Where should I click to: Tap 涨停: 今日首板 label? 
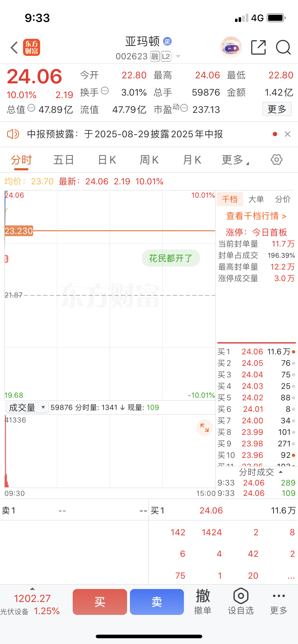[x=256, y=232]
